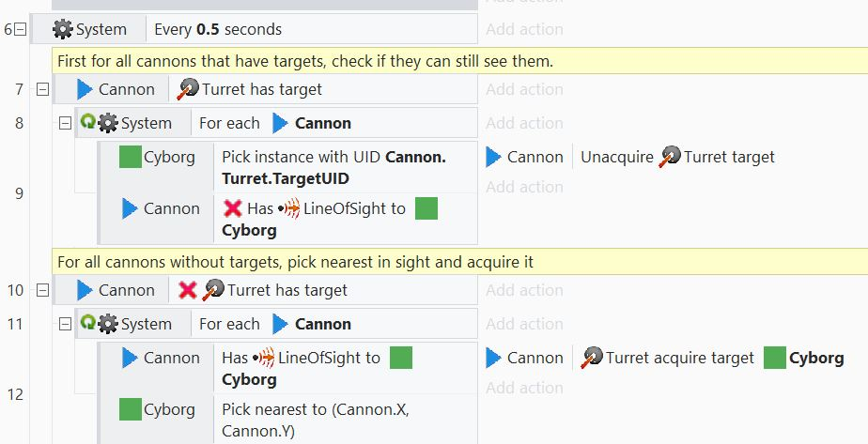Click the red X icon in event 10 condition
This screenshot has height=444, width=868.
pos(188,290)
